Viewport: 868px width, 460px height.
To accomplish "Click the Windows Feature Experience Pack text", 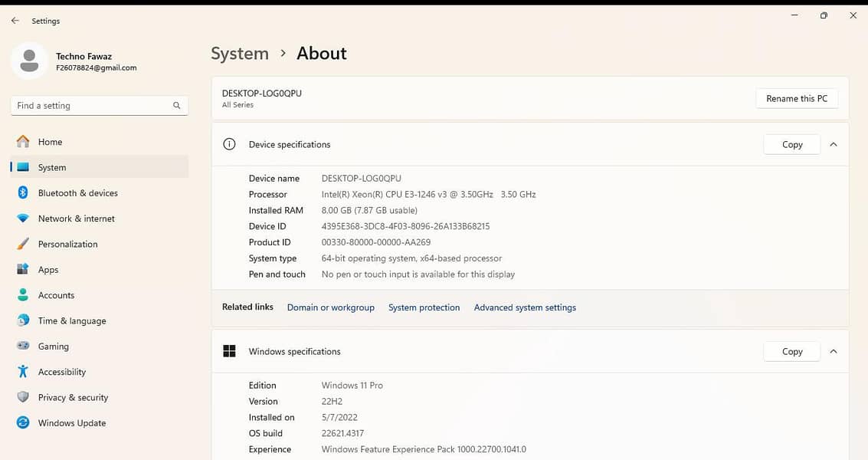I will [424, 449].
